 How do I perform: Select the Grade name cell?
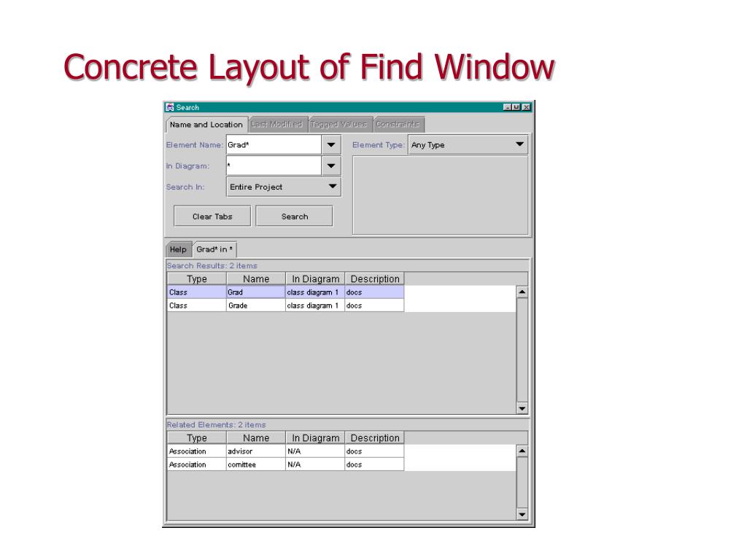256,306
